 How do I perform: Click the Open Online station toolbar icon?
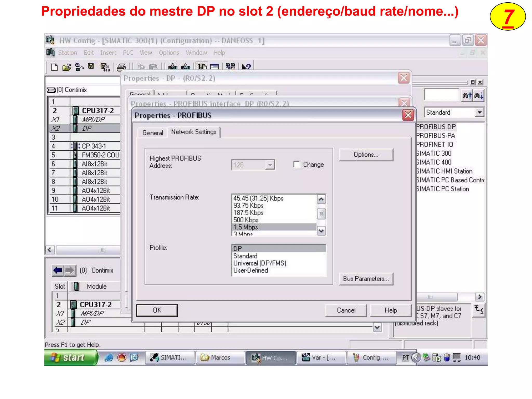coord(79,67)
